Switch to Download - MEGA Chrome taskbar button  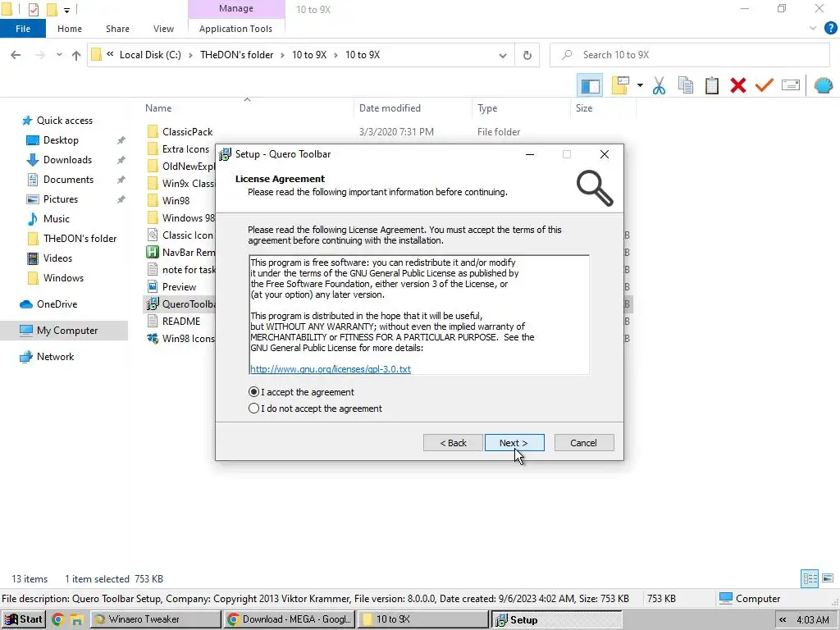[290, 619]
